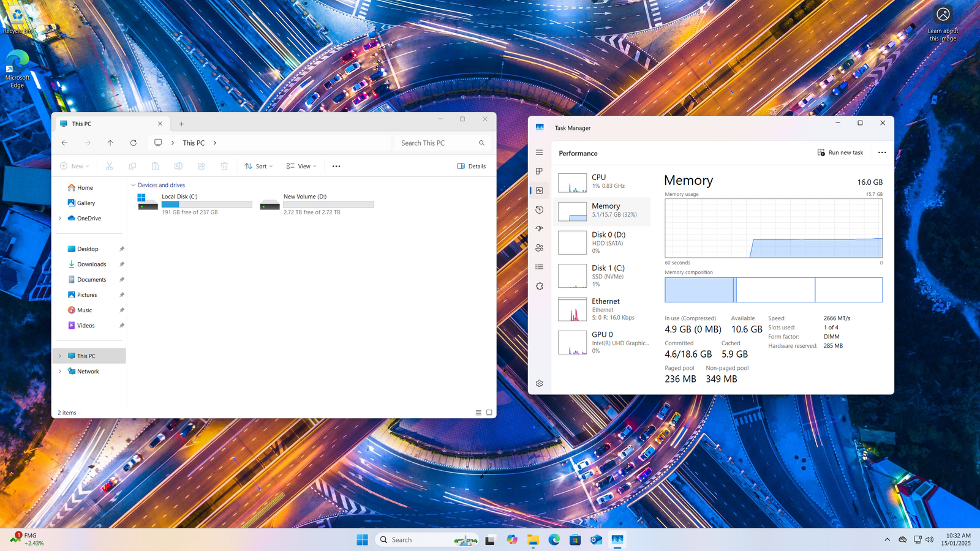
Task: Go up one folder in File Explorer
Action: click(x=110, y=143)
